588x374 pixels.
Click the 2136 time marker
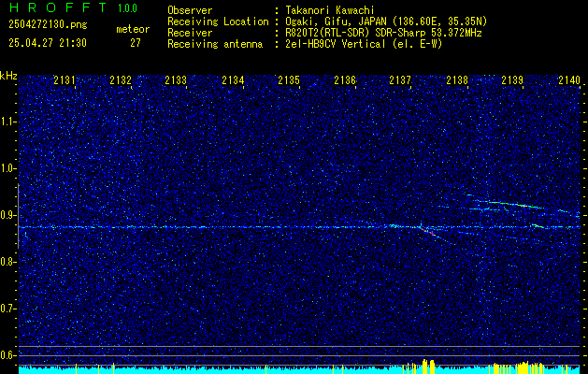pyautogui.click(x=345, y=79)
